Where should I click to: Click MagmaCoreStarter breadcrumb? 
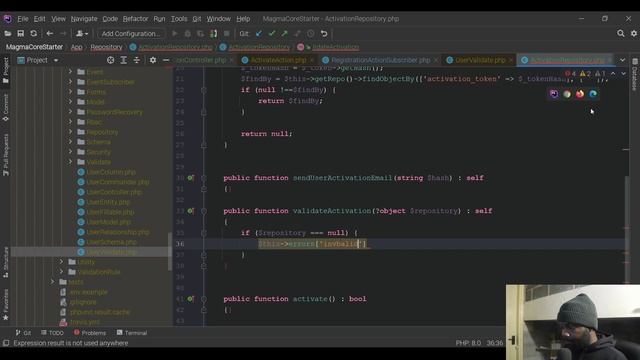tap(34, 47)
